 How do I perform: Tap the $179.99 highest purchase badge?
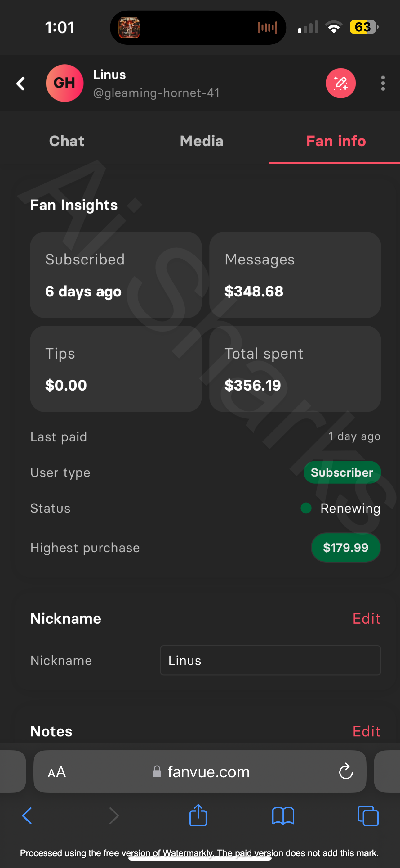tap(345, 548)
